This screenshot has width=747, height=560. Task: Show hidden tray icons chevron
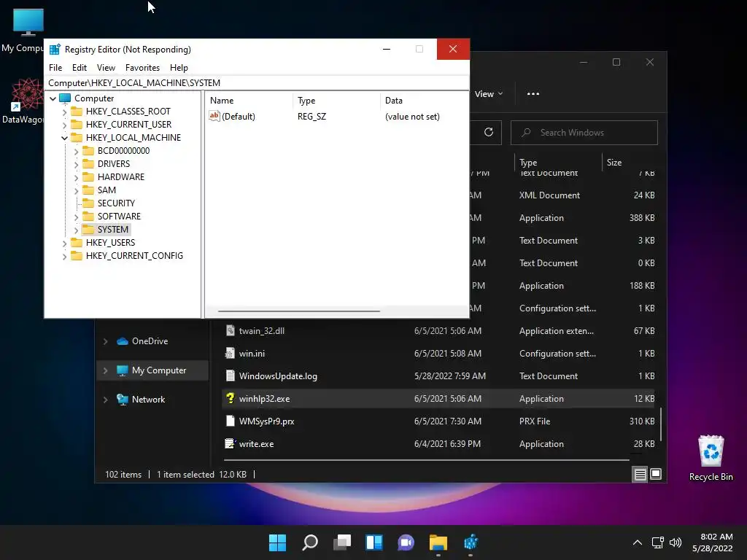pos(638,542)
